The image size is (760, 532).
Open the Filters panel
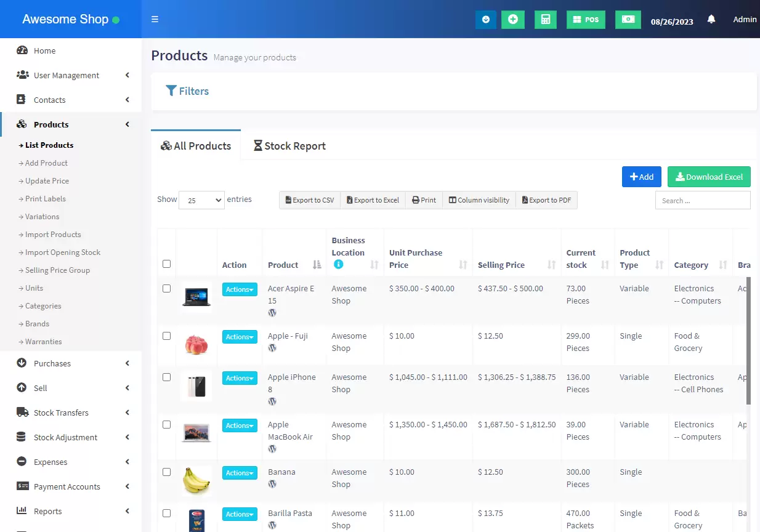tap(188, 91)
